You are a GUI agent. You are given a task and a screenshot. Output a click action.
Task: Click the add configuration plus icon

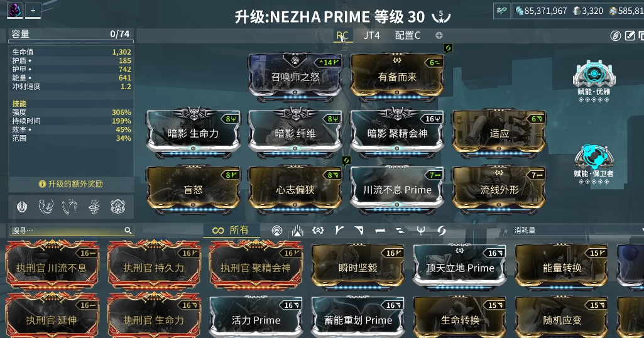(x=439, y=36)
